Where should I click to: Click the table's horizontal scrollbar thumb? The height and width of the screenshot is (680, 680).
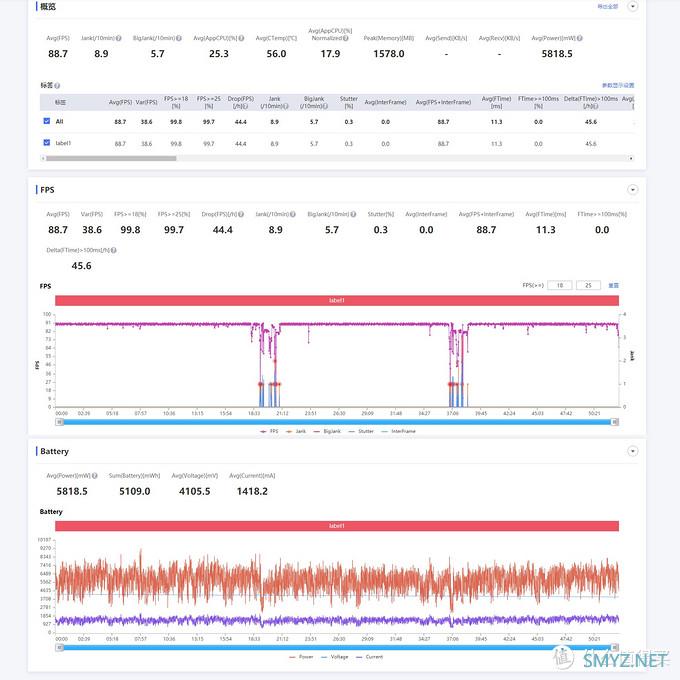[x=111, y=158]
